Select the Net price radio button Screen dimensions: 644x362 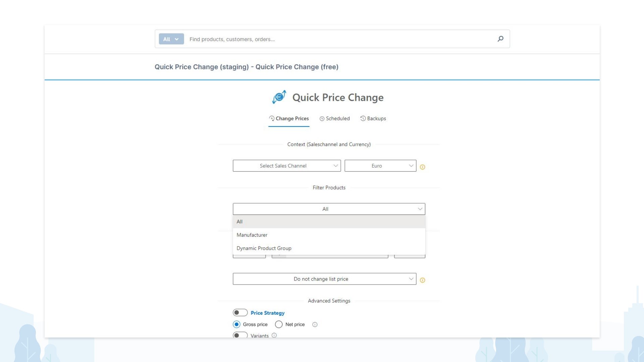tap(279, 324)
